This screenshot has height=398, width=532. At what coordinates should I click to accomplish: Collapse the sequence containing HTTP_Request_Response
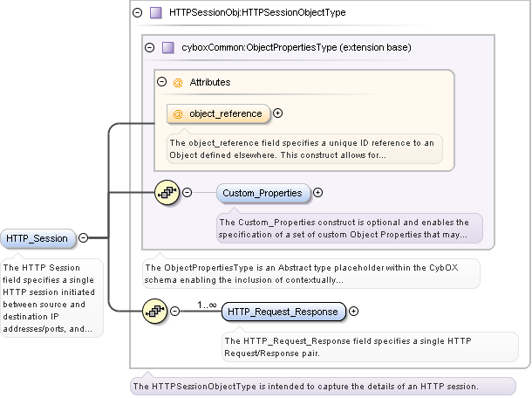[x=175, y=311]
